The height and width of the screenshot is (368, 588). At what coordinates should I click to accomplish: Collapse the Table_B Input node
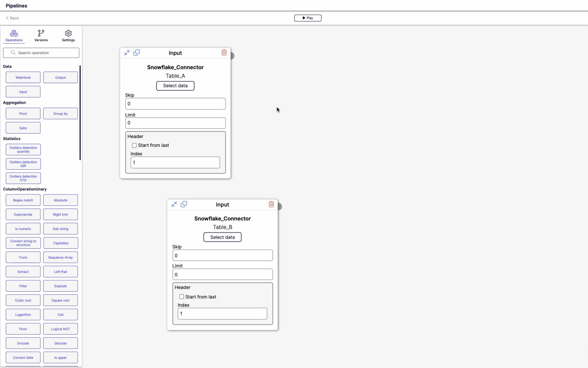(x=174, y=204)
